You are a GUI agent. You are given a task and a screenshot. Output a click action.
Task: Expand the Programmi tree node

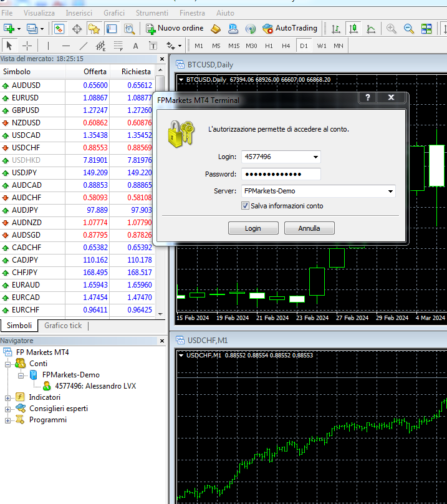coord(7,420)
